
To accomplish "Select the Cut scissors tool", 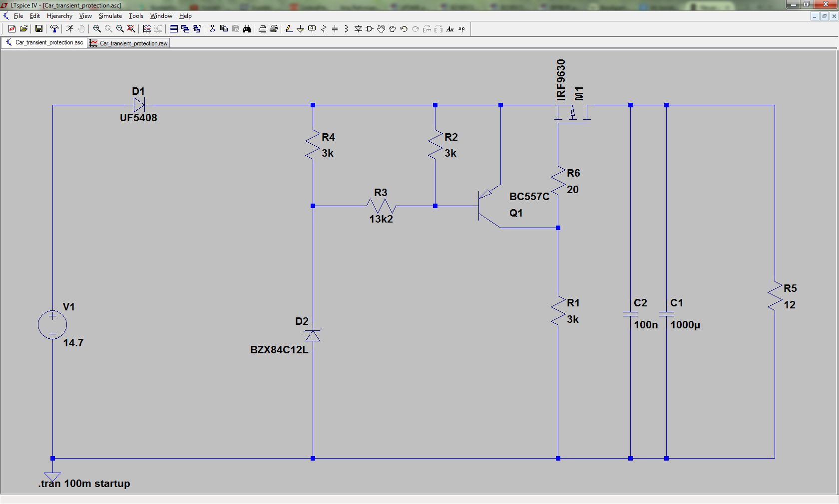I will pos(212,29).
